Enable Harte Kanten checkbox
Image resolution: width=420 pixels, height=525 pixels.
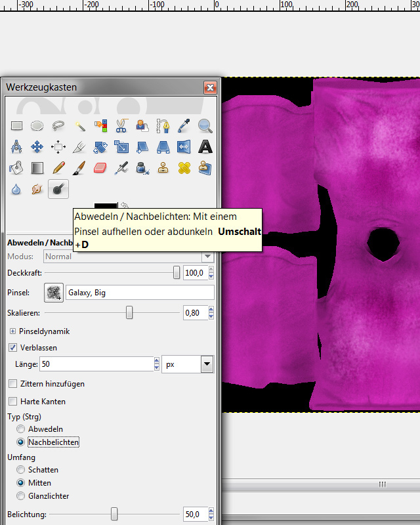point(12,401)
